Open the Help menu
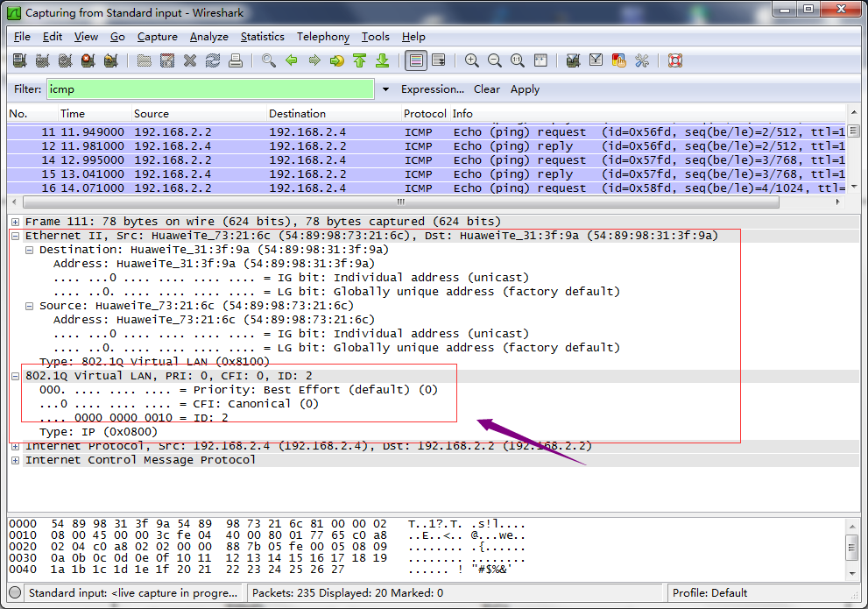Screen dimensions: 868x609 413,37
